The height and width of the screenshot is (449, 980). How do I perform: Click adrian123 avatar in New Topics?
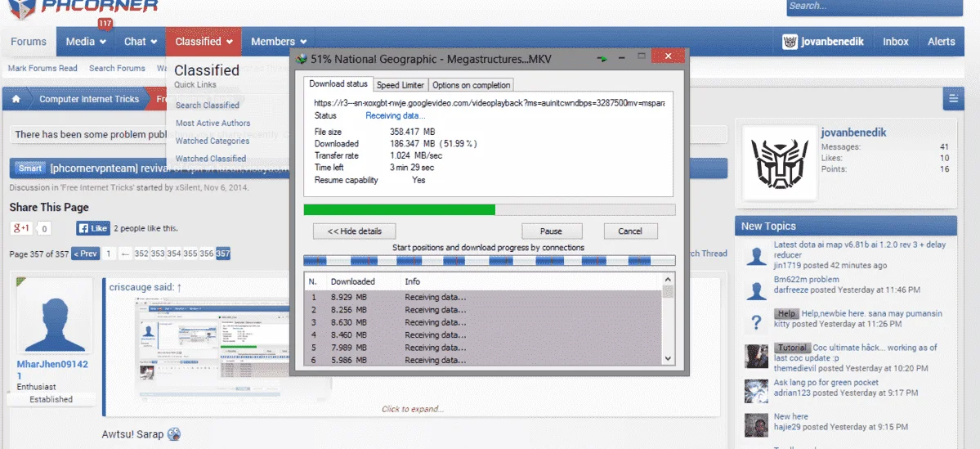[756, 391]
